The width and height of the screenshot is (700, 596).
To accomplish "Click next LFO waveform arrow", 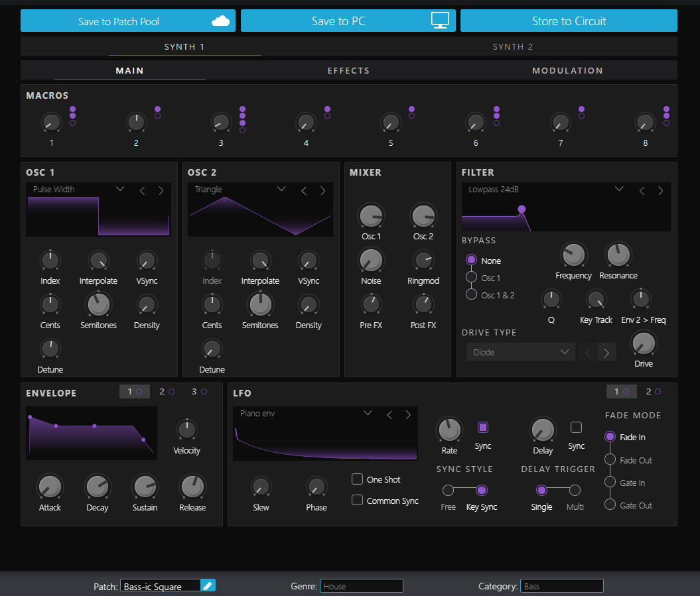I will 408,415.
